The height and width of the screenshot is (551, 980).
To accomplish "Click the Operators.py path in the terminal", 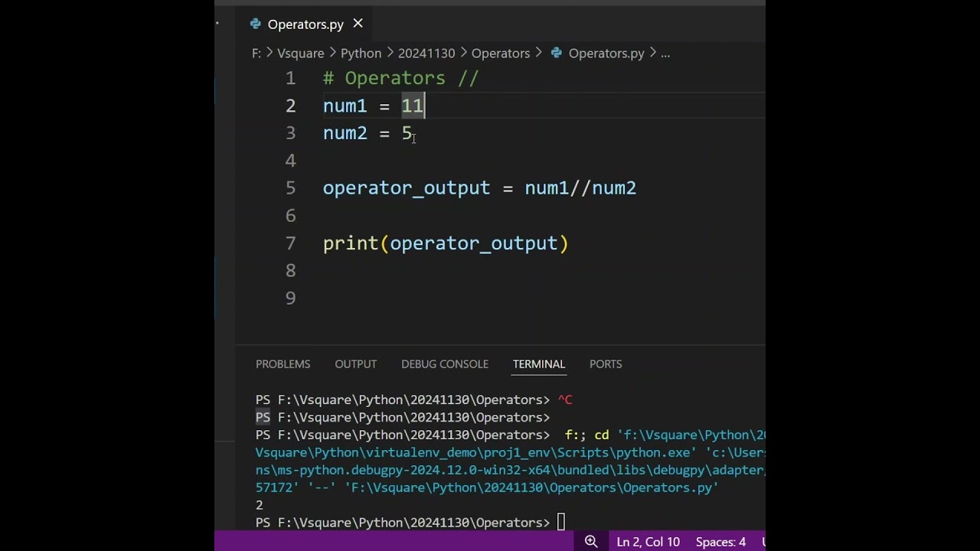I will click(x=531, y=487).
